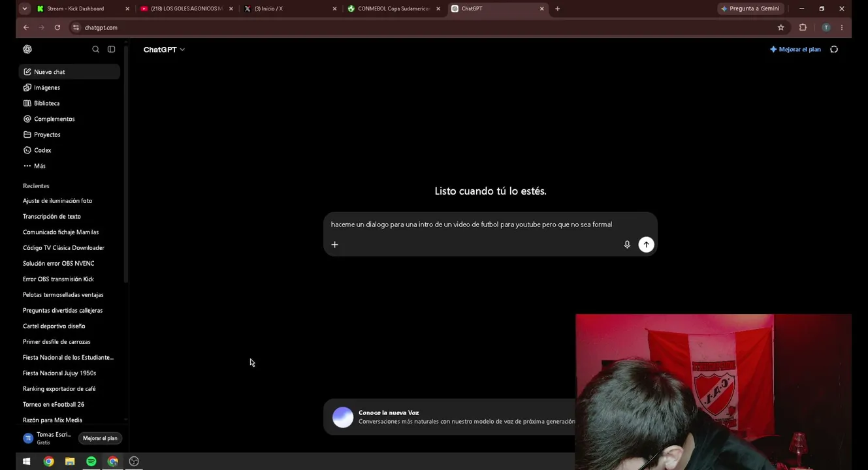Screen dimensions: 868x470
Task: Open the Chrome profile avatar
Action: pos(826,27)
